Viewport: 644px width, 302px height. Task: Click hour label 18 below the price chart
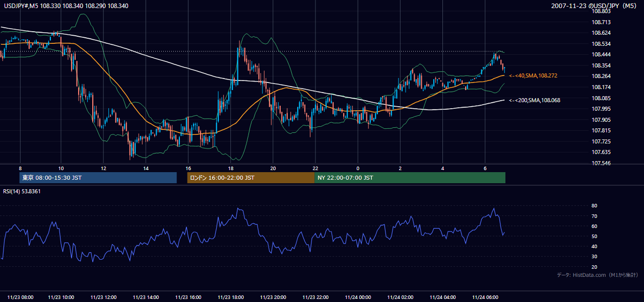pos(230,168)
